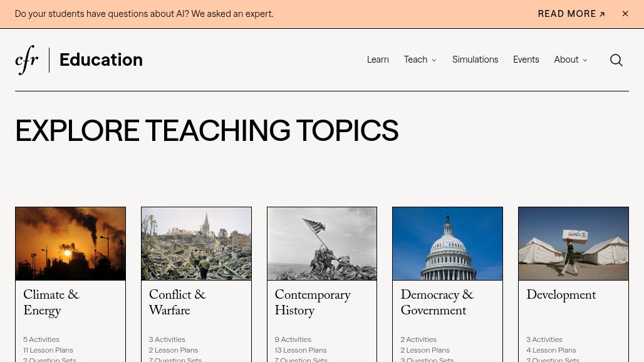The height and width of the screenshot is (362, 644).
Task: Open the Capitol dome image
Action: click(448, 244)
